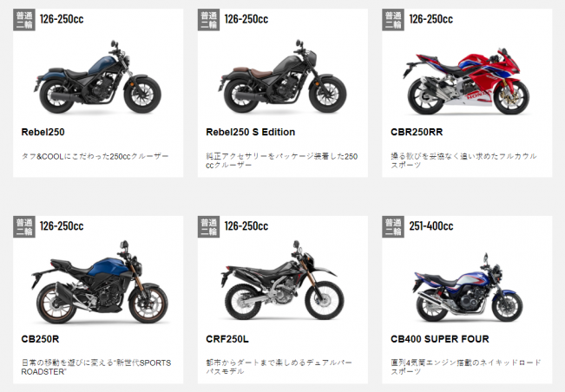View the blue CB250R roadster photo
The width and height of the screenshot is (565, 392).
[x=100, y=282]
